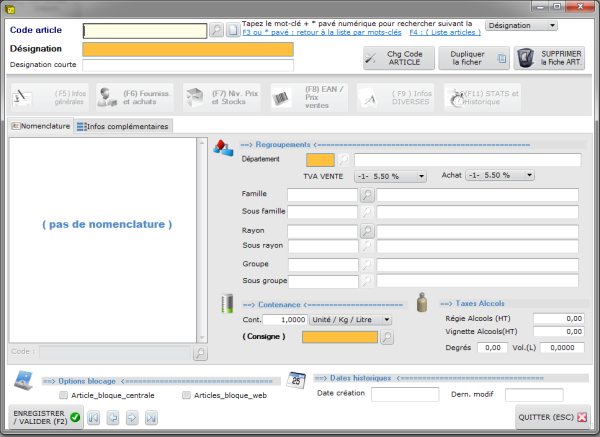Go to the last record navigation arrow
The height and width of the screenshot is (437, 600).
[x=151, y=417]
